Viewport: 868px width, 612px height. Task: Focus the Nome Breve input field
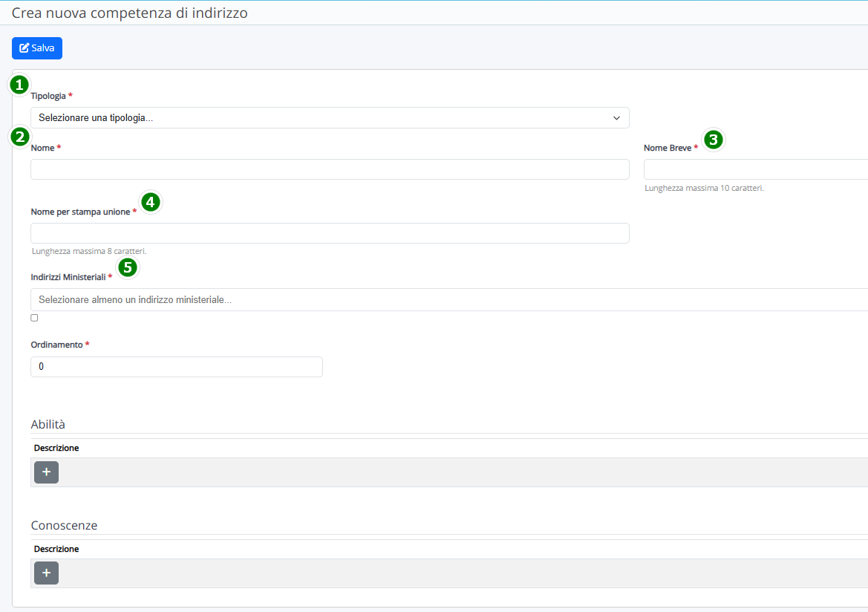pyautogui.click(x=755, y=169)
